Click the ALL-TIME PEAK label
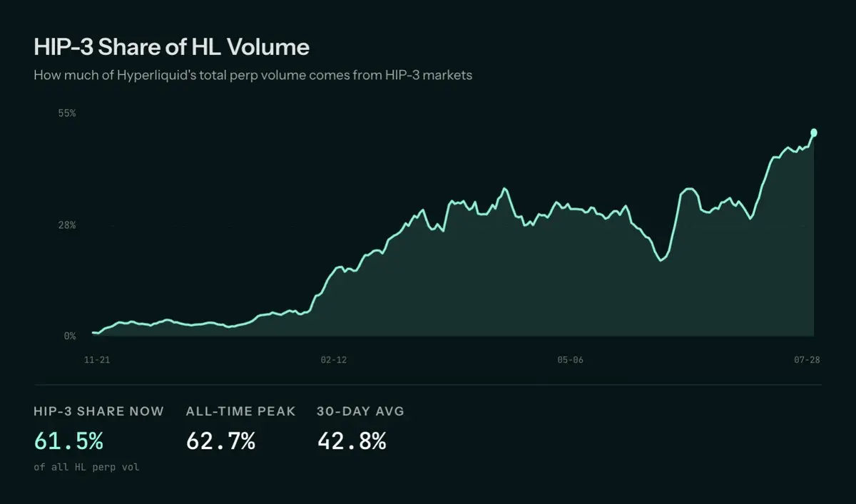This screenshot has height=504, width=856. point(240,411)
